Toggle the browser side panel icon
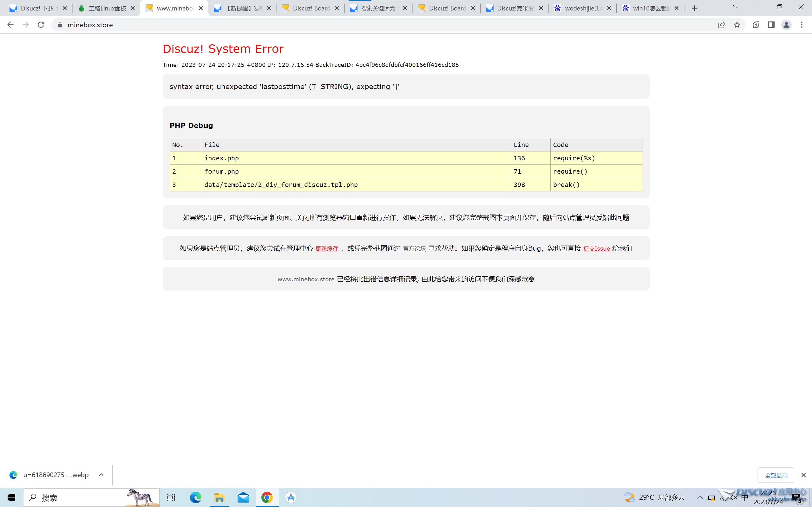 pyautogui.click(x=771, y=25)
